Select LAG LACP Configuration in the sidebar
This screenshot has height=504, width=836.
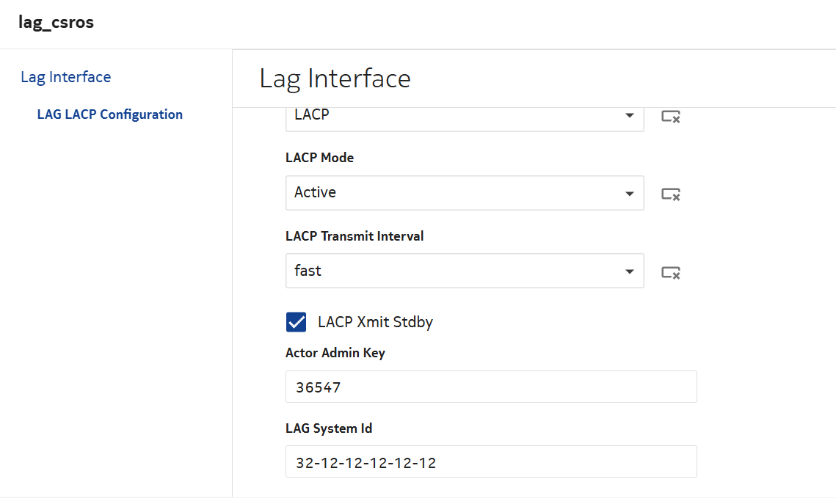(x=109, y=114)
